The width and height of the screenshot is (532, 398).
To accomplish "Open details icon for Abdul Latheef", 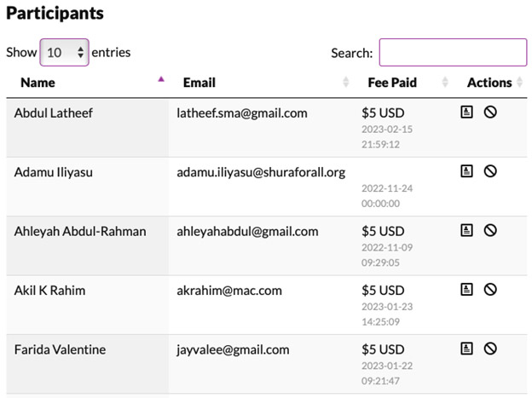I will 466,112.
